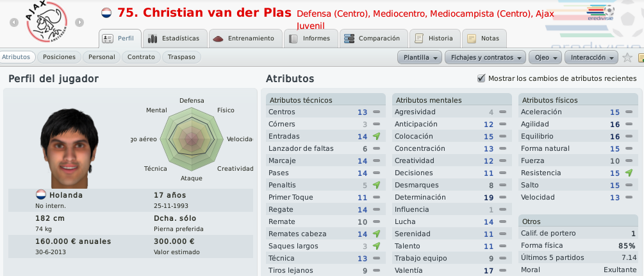
Task: Click the green arrow next to Resistencia
Action: 629,173
